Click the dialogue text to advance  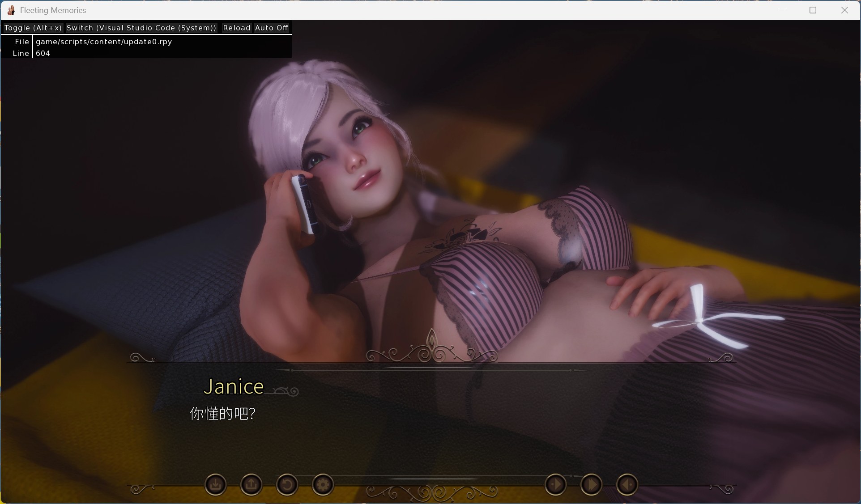[222, 414]
